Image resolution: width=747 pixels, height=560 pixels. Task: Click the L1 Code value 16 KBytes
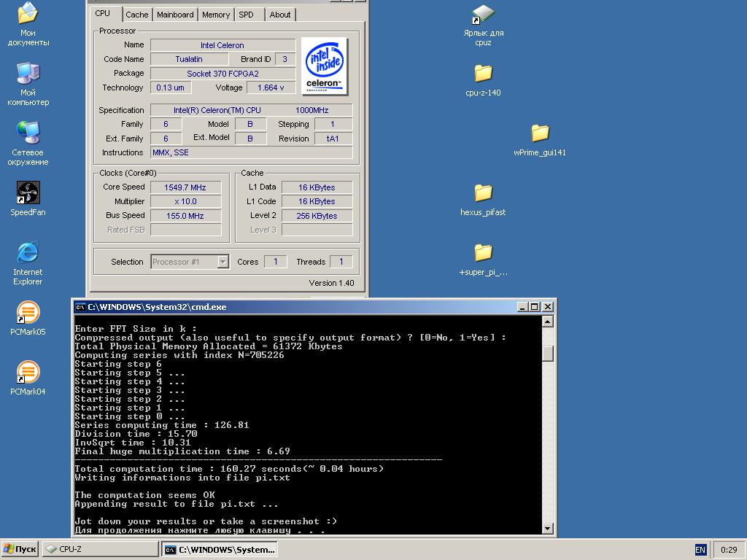[x=317, y=201]
